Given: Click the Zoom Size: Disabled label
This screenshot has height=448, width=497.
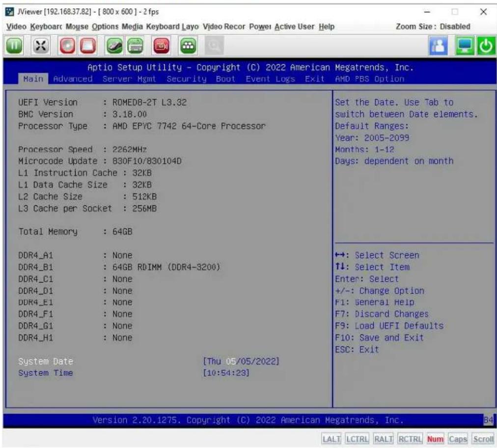Looking at the screenshot, I should [433, 27].
